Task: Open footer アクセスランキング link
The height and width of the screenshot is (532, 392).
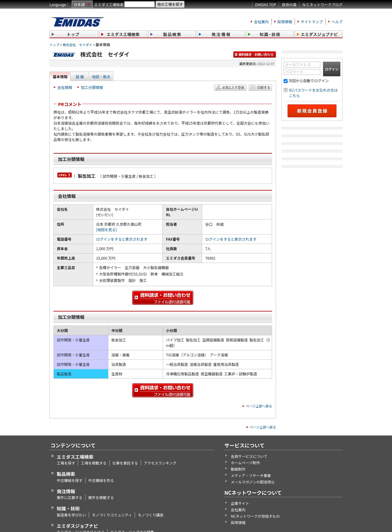Action: click(160, 463)
